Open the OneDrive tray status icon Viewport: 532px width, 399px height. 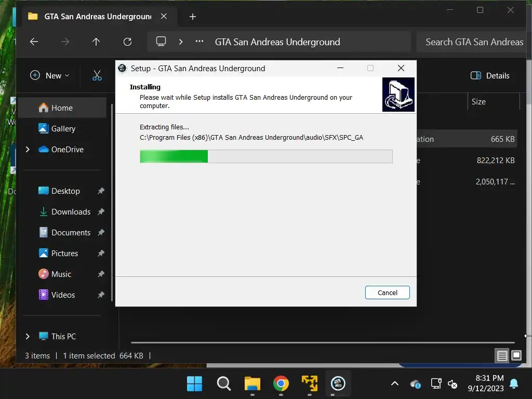point(415,384)
